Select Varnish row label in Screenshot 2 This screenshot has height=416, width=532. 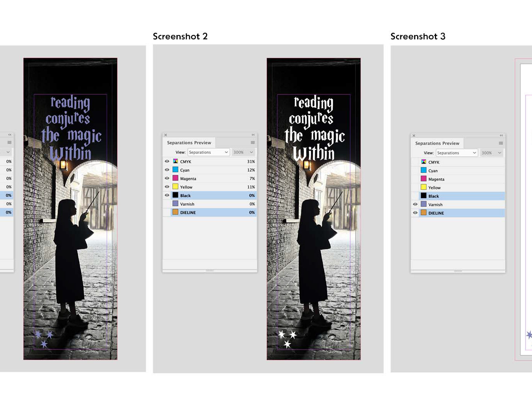point(187,204)
